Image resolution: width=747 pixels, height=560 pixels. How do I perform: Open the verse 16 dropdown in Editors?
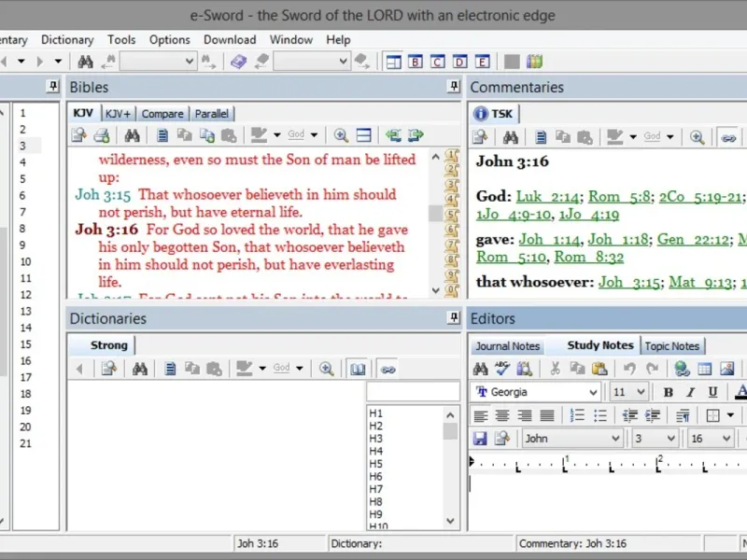tap(726, 439)
